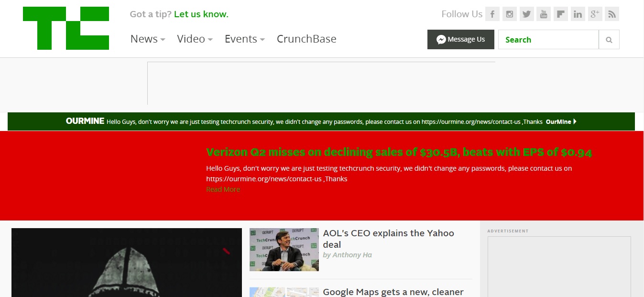Click the Google Plus icon
The height and width of the screenshot is (297, 644).
(595, 14)
